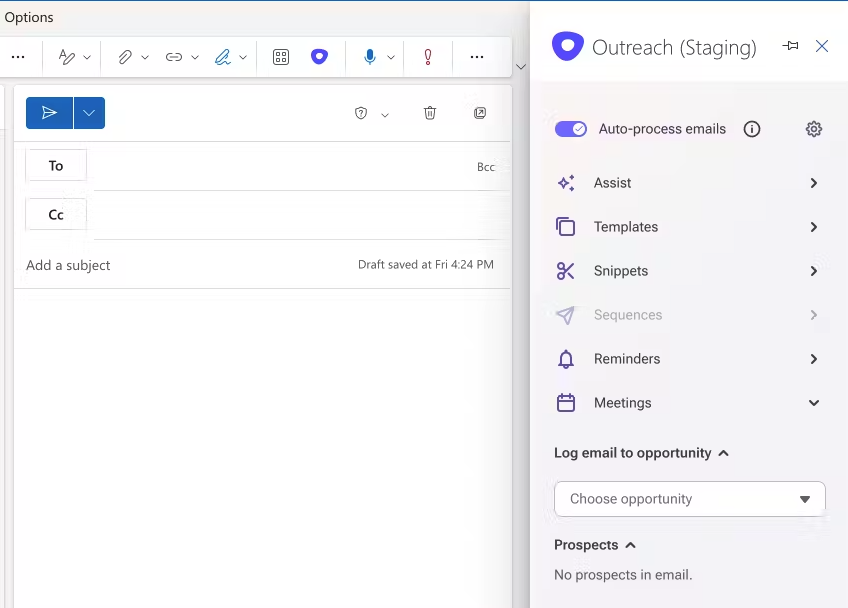The image size is (848, 608).
Task: Open Outreach settings with the gear icon
Action: 814,129
